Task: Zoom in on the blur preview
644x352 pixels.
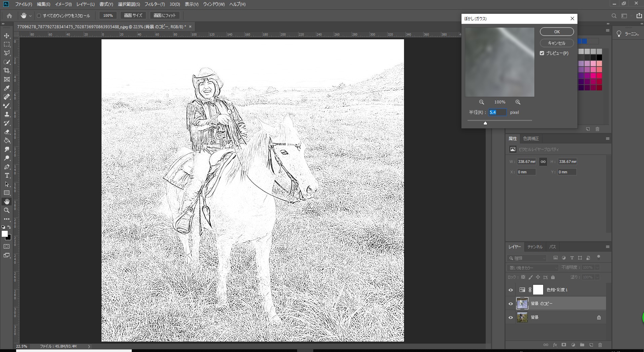Action: coord(518,102)
